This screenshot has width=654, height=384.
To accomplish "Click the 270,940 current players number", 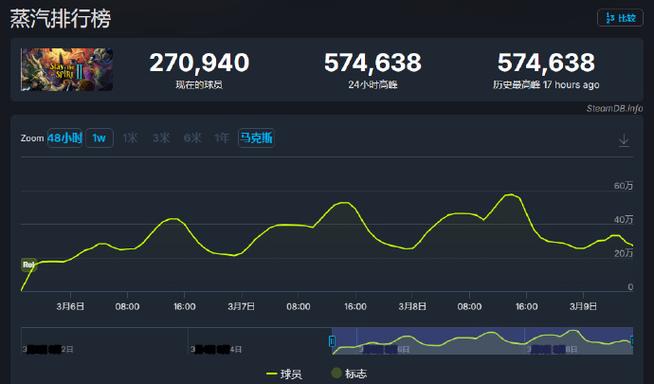I will tap(199, 63).
